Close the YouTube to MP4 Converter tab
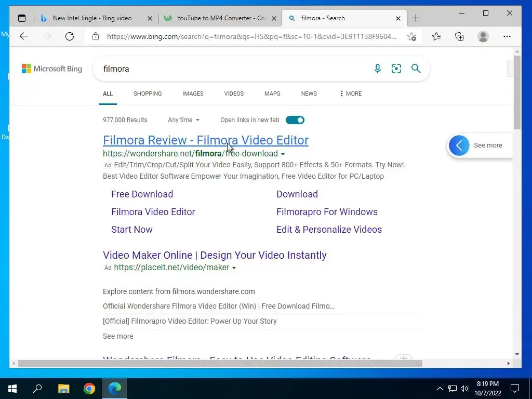The image size is (532, 399). pos(274,18)
